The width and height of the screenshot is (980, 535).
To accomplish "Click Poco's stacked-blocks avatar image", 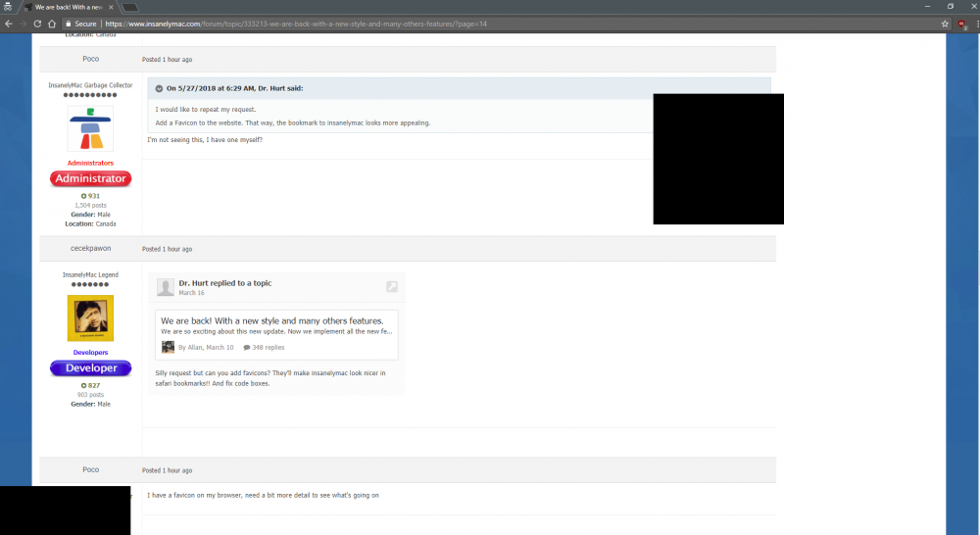I will pos(90,128).
